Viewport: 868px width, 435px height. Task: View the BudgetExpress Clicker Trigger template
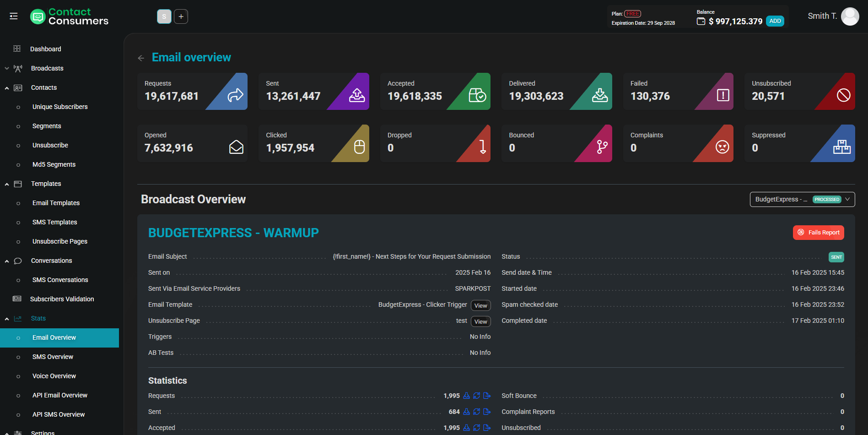click(480, 305)
